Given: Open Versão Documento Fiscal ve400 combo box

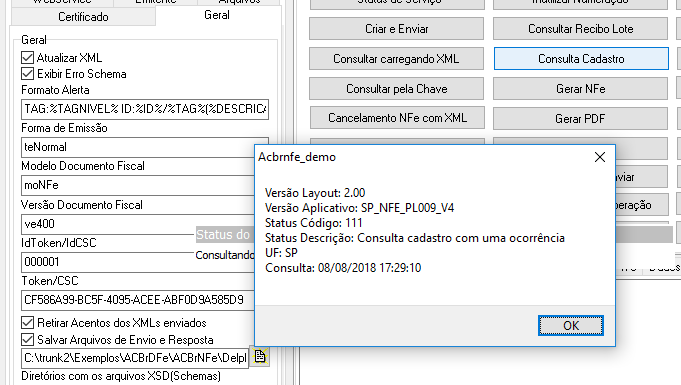Looking at the screenshot, I should point(138,224).
